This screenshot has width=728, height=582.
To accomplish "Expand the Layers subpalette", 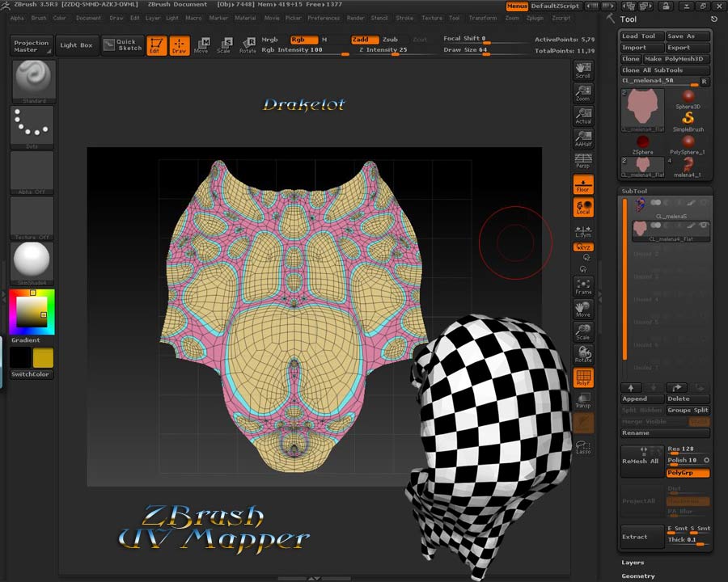I will [x=633, y=563].
